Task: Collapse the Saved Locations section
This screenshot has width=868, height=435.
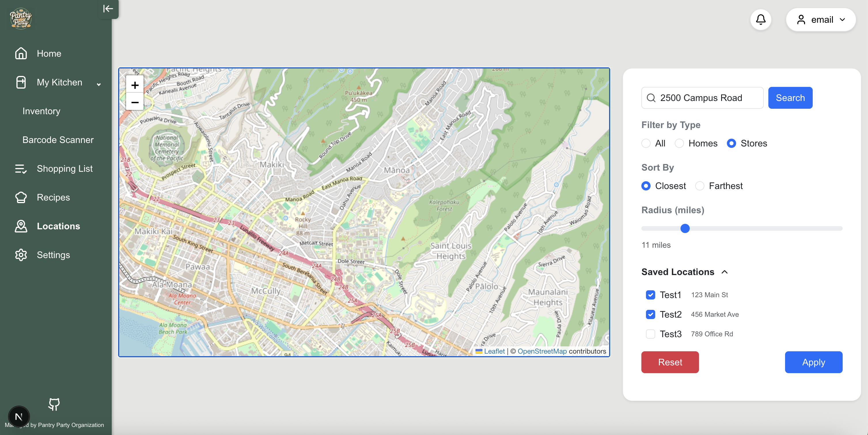Action: click(x=725, y=272)
